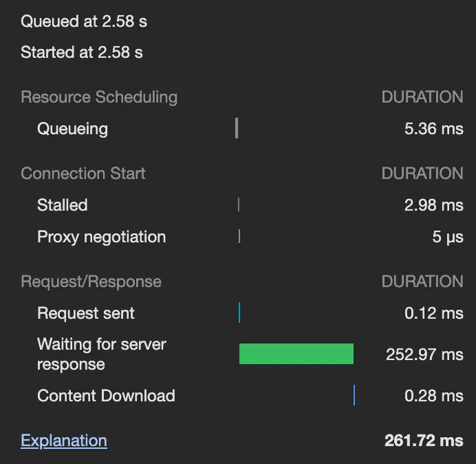
Task: Click the Request/Response section heading
Action: 91,282
